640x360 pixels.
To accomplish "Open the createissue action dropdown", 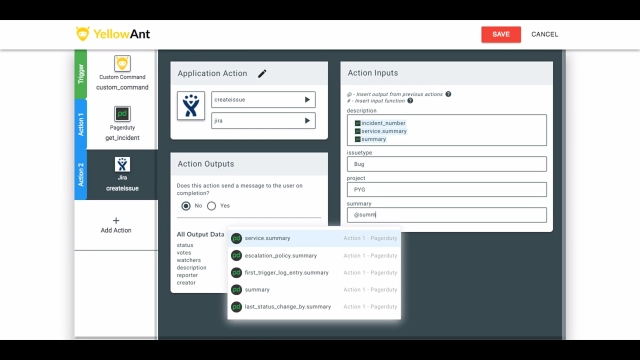I will (263, 100).
